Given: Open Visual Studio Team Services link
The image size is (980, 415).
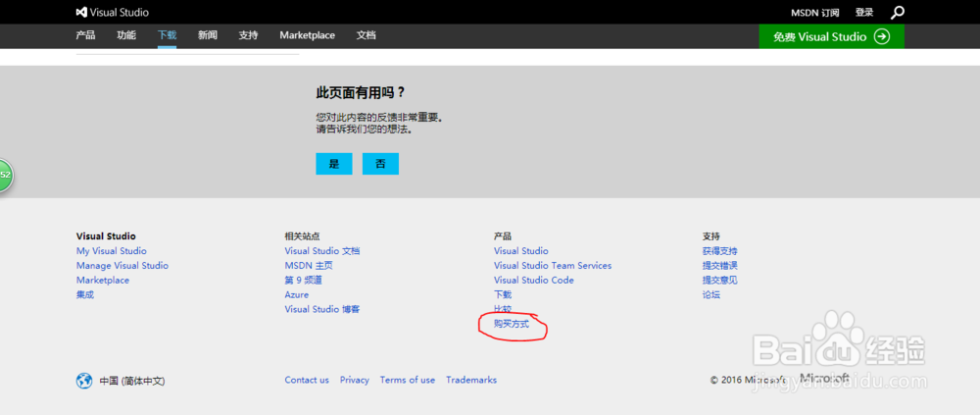Looking at the screenshot, I should [553, 266].
